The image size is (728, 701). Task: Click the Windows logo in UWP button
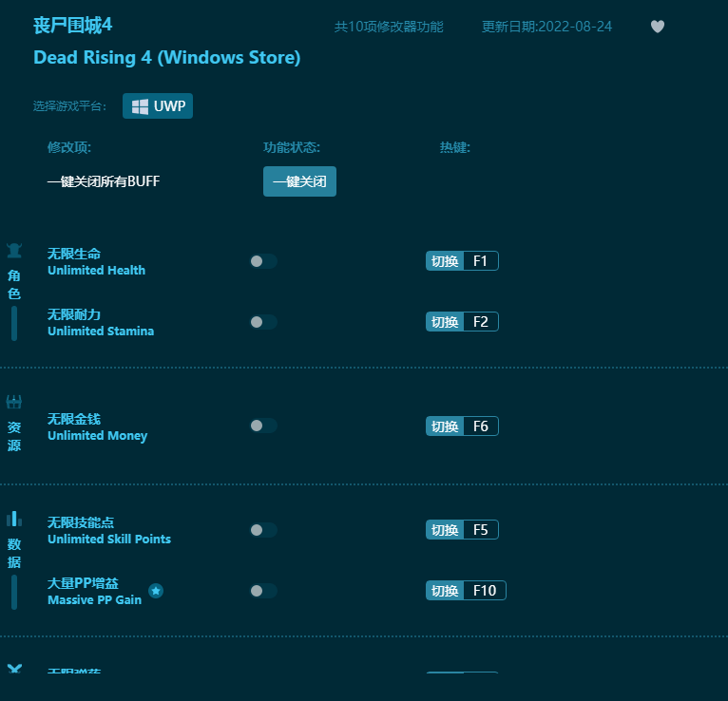pyautogui.click(x=140, y=106)
